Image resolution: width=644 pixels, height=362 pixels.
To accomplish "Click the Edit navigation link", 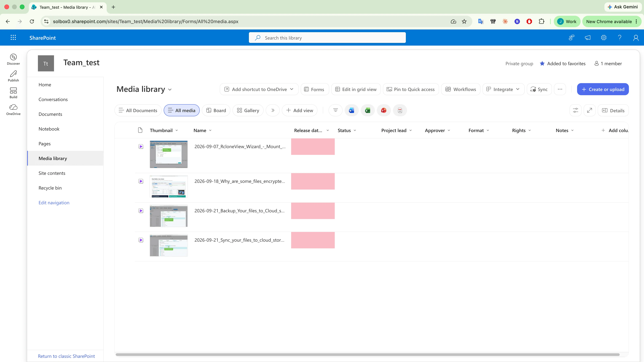I will point(54,203).
